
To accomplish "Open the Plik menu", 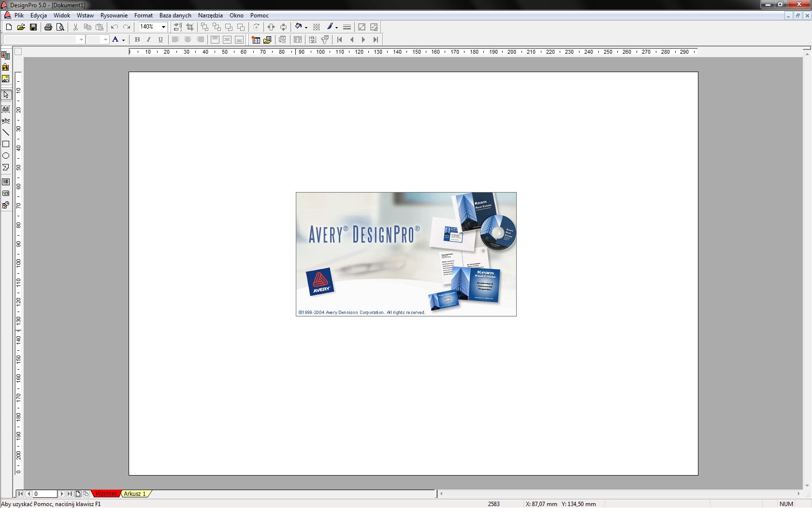I will point(19,15).
